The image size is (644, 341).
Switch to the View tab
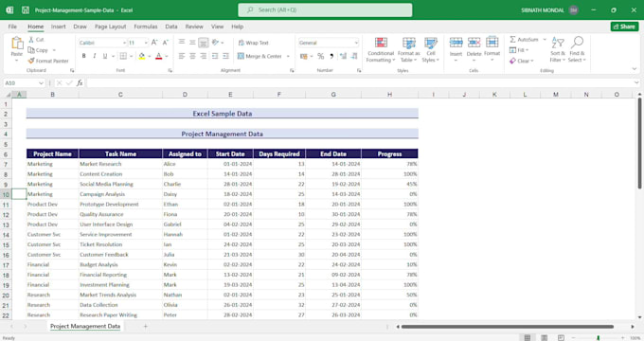pos(217,27)
